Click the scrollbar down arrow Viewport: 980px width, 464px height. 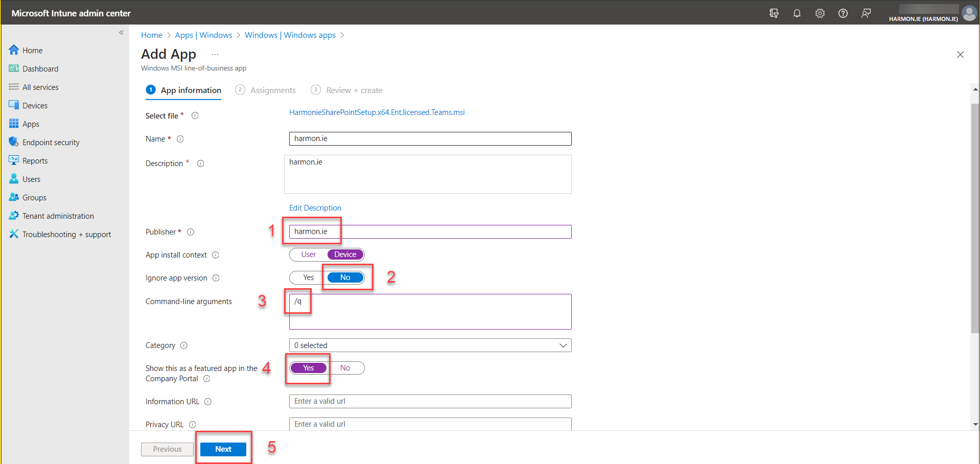[x=975, y=424]
